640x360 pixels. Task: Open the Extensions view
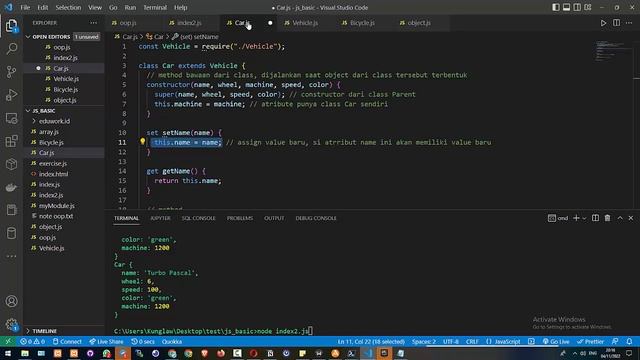11,141
